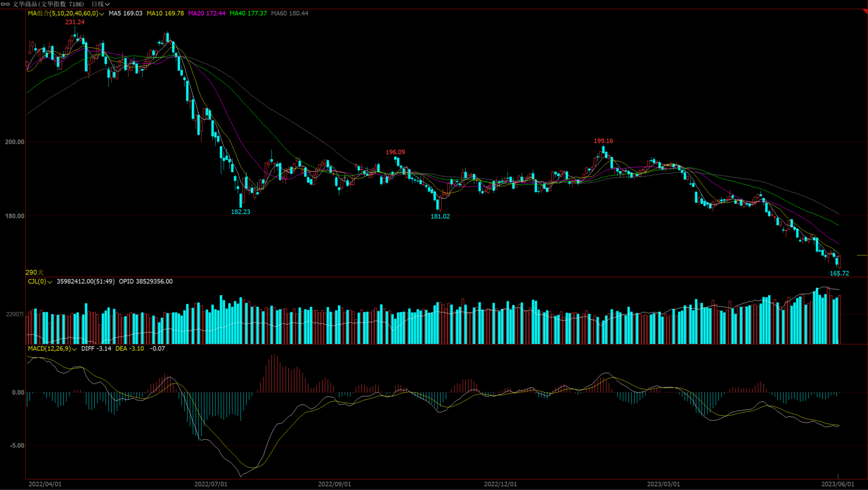Image resolution: width=868 pixels, height=490 pixels.
Task: Click the MACD 0.00 axis label
Action: point(18,393)
